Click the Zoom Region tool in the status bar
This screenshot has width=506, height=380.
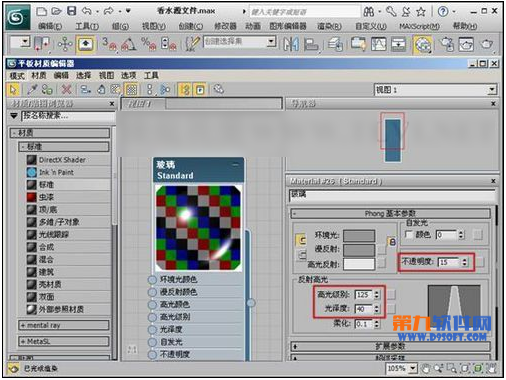(x=452, y=368)
